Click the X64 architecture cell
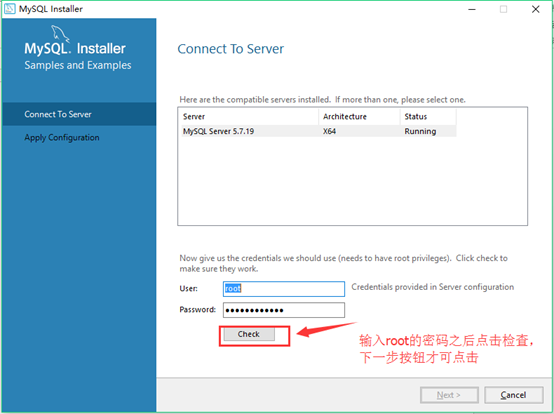 [329, 131]
